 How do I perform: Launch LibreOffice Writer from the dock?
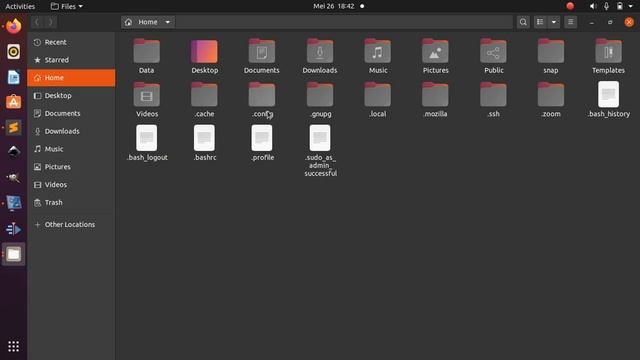13,77
